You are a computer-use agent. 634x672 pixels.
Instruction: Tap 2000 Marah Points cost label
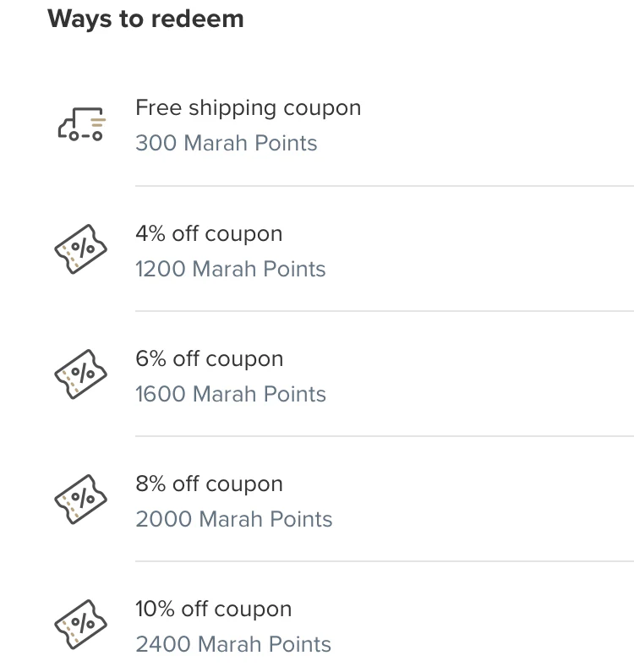pos(234,520)
